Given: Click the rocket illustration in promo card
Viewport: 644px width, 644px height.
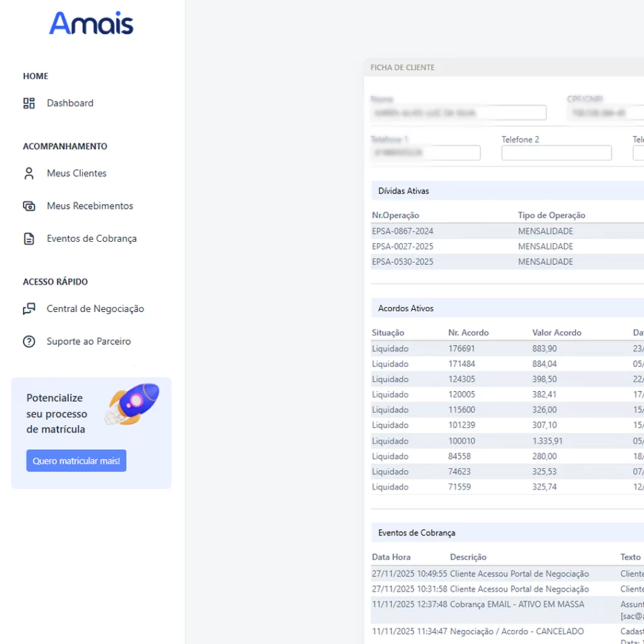Looking at the screenshot, I should click(133, 404).
